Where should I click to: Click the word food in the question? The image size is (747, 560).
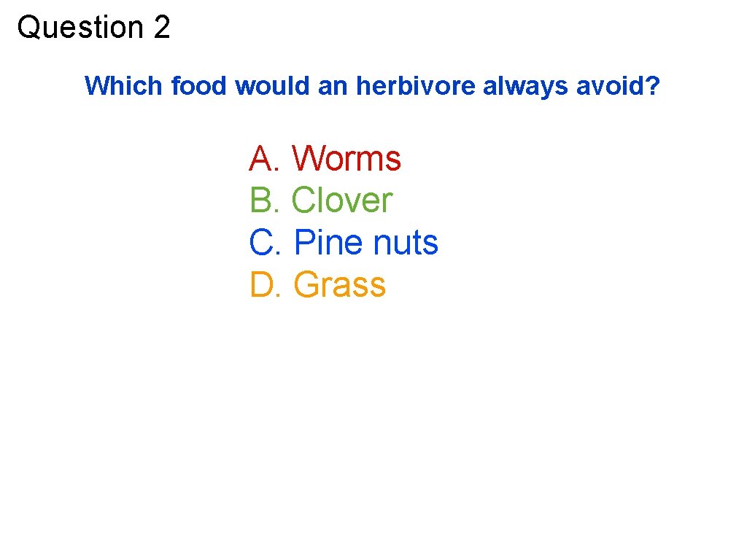(x=198, y=86)
